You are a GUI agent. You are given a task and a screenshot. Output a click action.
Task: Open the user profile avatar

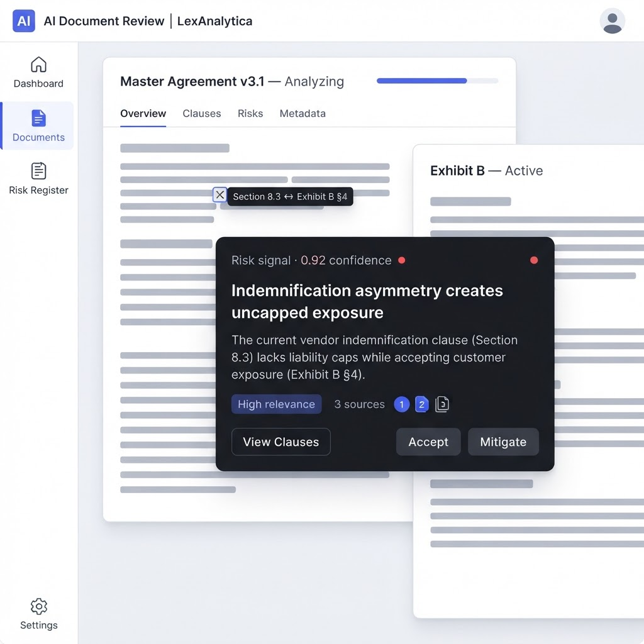(x=612, y=21)
